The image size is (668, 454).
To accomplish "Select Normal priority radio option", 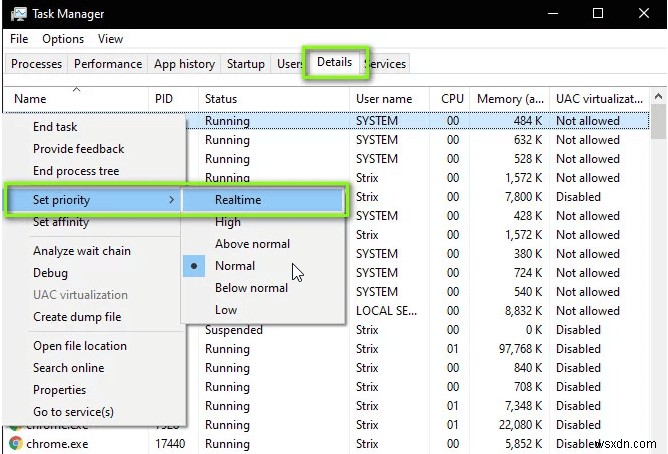I will tap(263, 266).
